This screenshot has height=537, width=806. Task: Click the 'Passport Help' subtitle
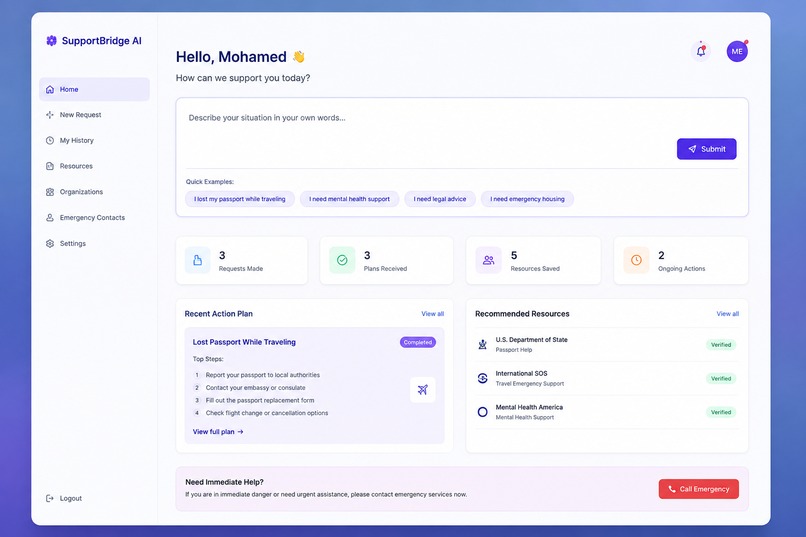(514, 350)
